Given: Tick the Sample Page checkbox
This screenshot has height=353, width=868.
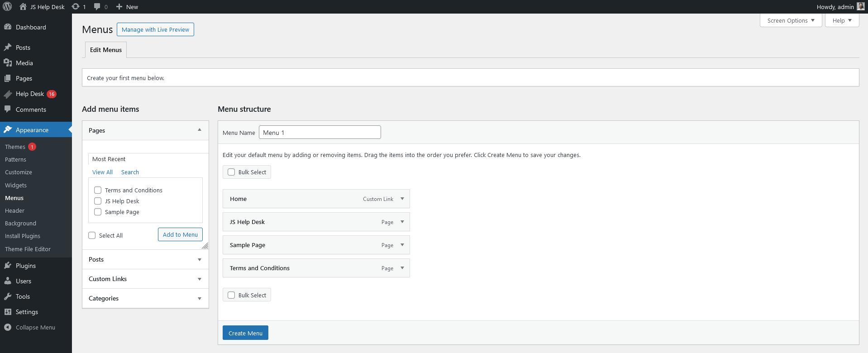Looking at the screenshot, I should pos(98,212).
